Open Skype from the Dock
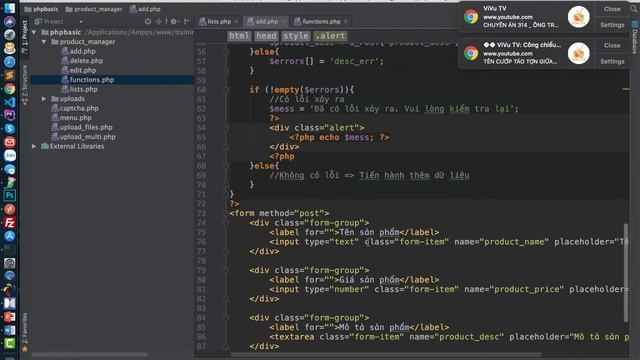Image resolution: width=640 pixels, height=360 pixels. (9, 129)
